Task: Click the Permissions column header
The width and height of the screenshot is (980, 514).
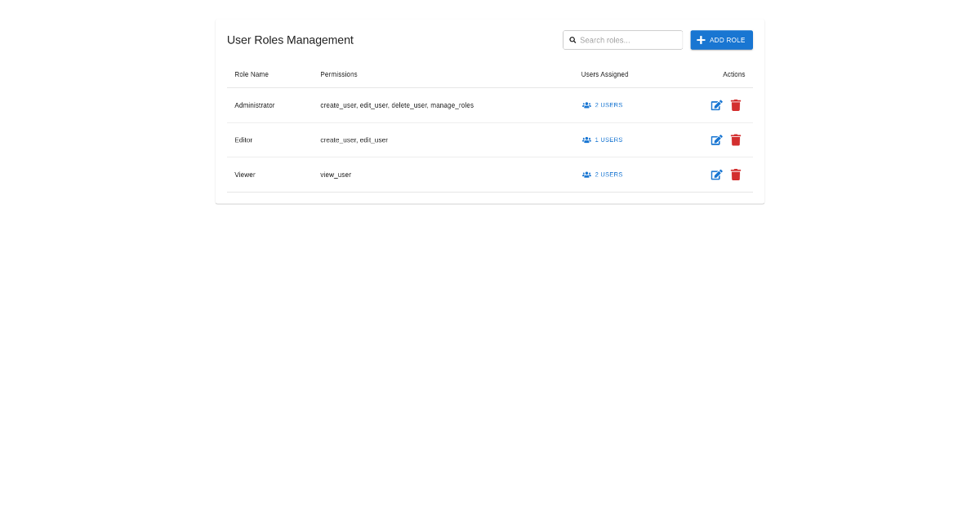Action: click(x=338, y=74)
